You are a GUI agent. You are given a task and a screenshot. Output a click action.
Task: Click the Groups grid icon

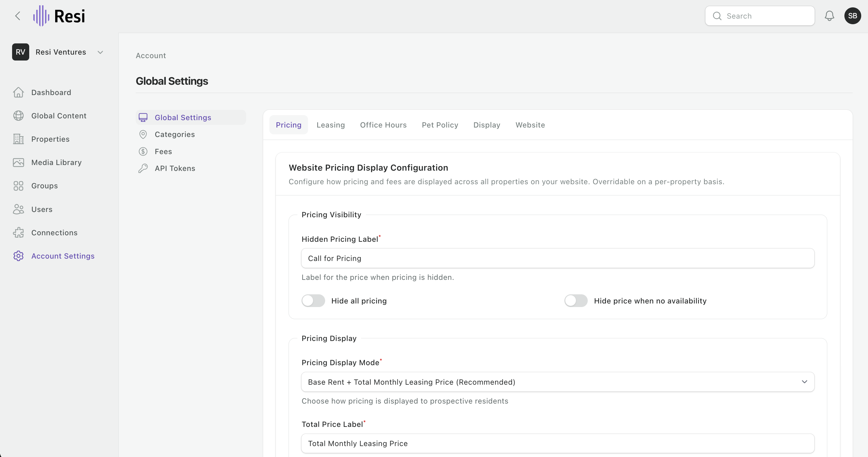[x=19, y=186]
